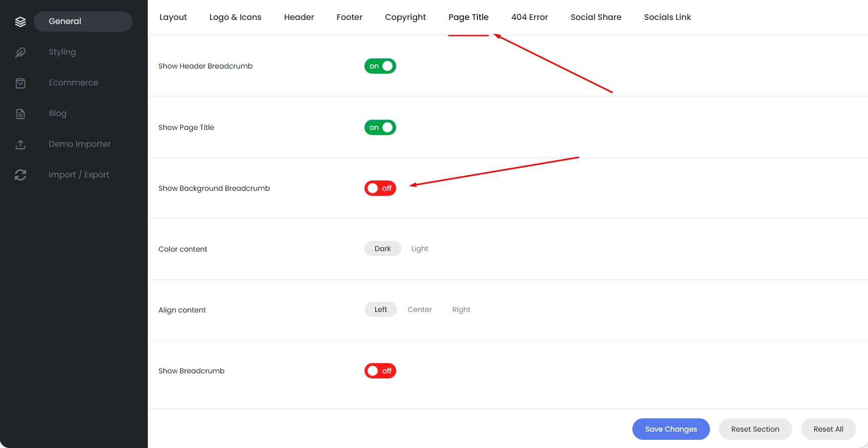
Task: Select Right align content option
Action: click(461, 309)
